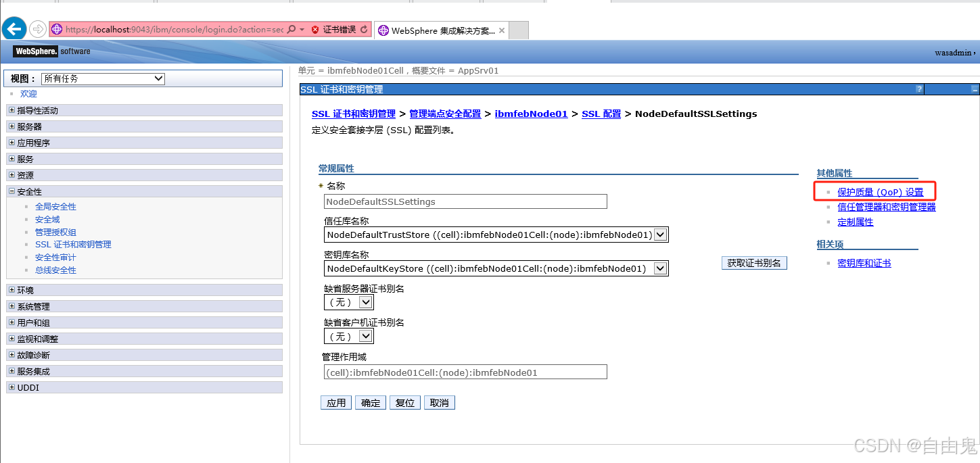Expand the 服务集成 section
Image resolution: width=980 pixels, height=463 pixels.
11,371
